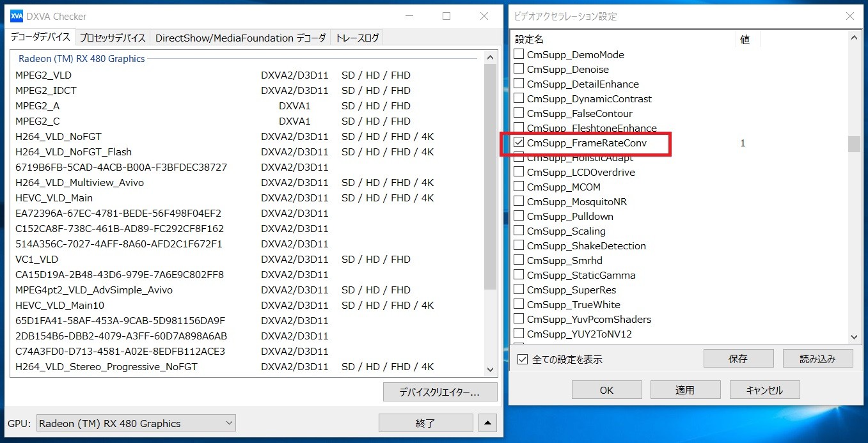Click the small up-arrow button beside 終了
Screen dimensions: 868x443
click(x=487, y=423)
